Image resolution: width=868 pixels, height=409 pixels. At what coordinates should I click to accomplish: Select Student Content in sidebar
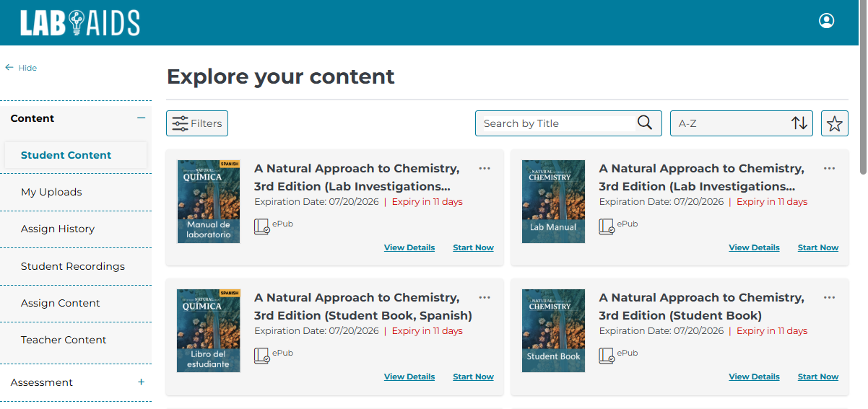tap(76, 155)
